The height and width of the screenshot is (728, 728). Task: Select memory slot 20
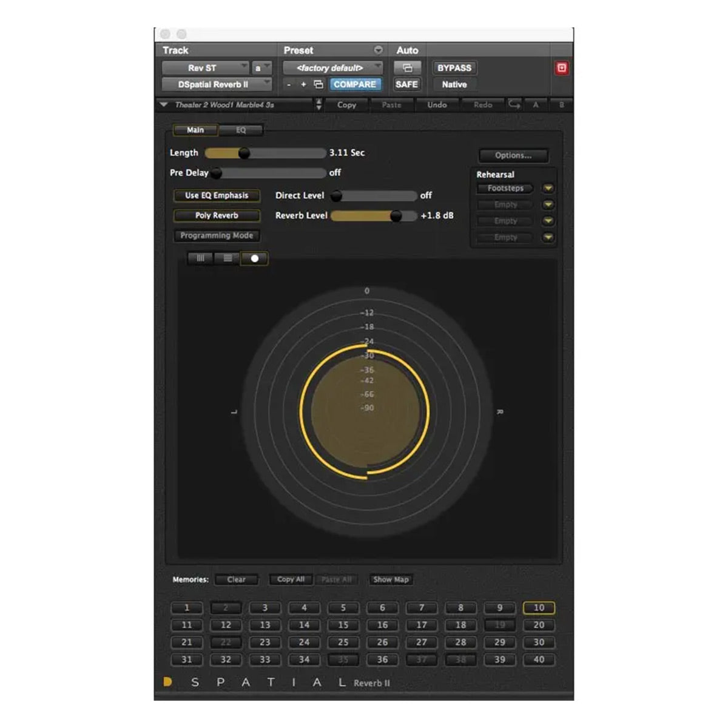pyautogui.click(x=539, y=625)
